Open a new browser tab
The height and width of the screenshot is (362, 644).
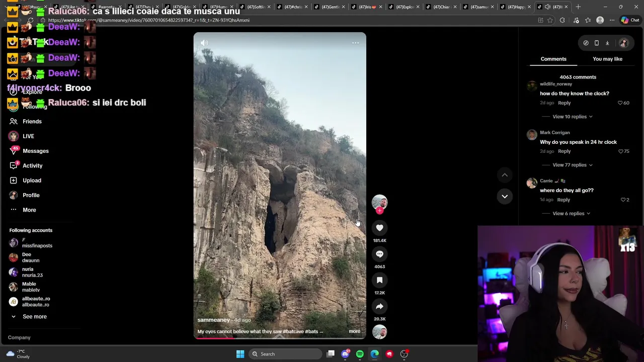pyautogui.click(x=578, y=7)
